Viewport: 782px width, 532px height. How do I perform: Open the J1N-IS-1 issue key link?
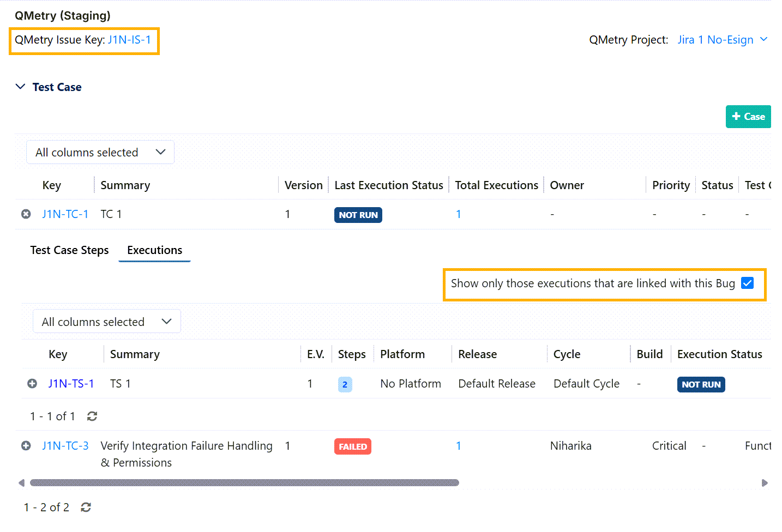[129, 40]
